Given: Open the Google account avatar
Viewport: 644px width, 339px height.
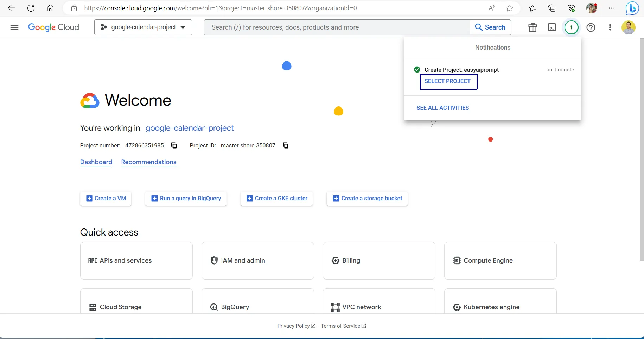Looking at the screenshot, I should [x=629, y=27].
